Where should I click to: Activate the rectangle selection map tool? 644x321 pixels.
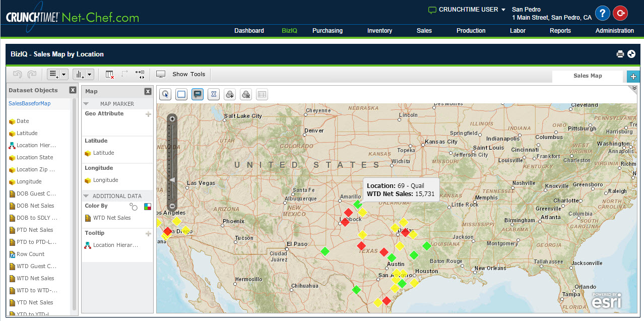tap(181, 94)
